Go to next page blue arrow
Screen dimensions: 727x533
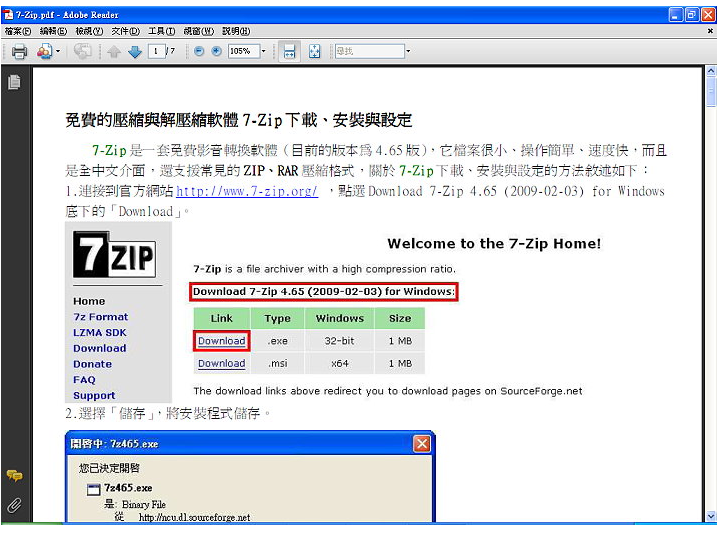click(x=134, y=51)
